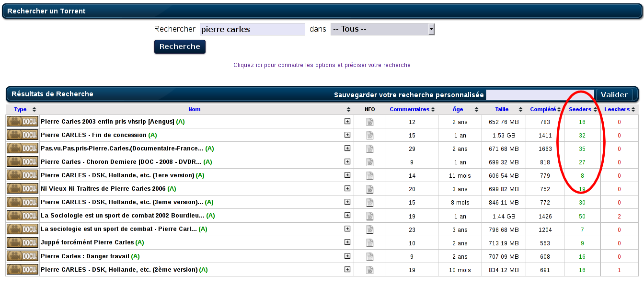
Task: View NFO for DSK, Hollande (3eme version)
Action: (x=369, y=202)
